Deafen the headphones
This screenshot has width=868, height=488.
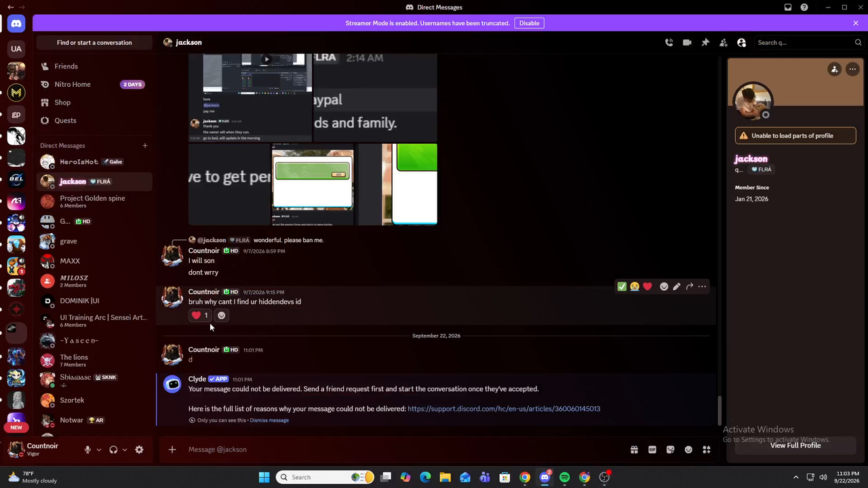coord(113,449)
